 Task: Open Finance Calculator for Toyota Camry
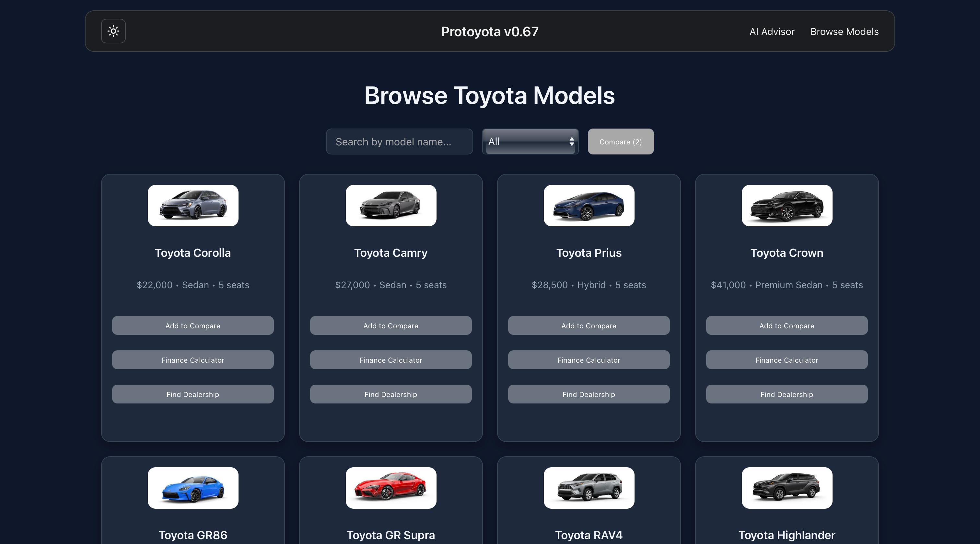pos(391,360)
